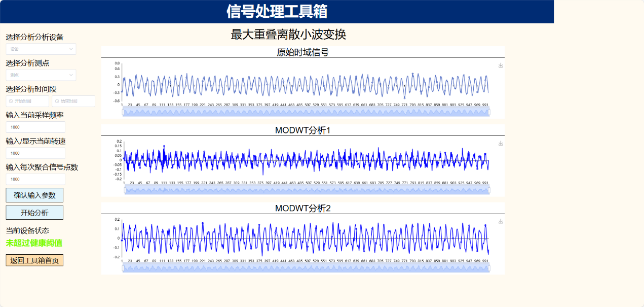Viewport: 644px width, 307px height.
Task: Click the 原始时域信号 zoom slider right handle
Action: point(489,112)
